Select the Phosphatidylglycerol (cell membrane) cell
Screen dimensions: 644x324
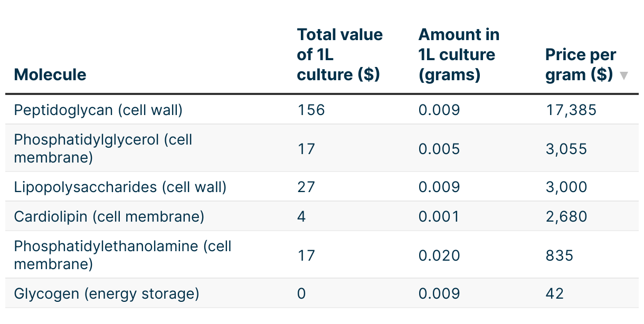pyautogui.click(x=103, y=148)
